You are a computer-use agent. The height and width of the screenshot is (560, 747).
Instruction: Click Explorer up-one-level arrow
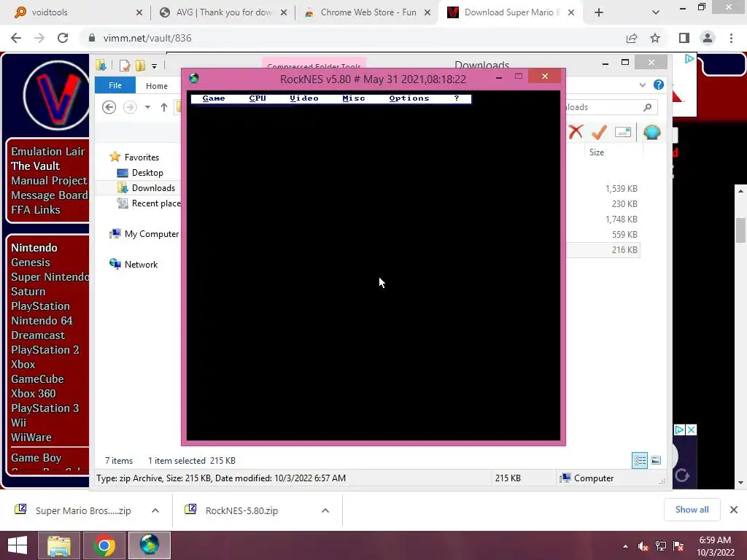[x=164, y=107]
